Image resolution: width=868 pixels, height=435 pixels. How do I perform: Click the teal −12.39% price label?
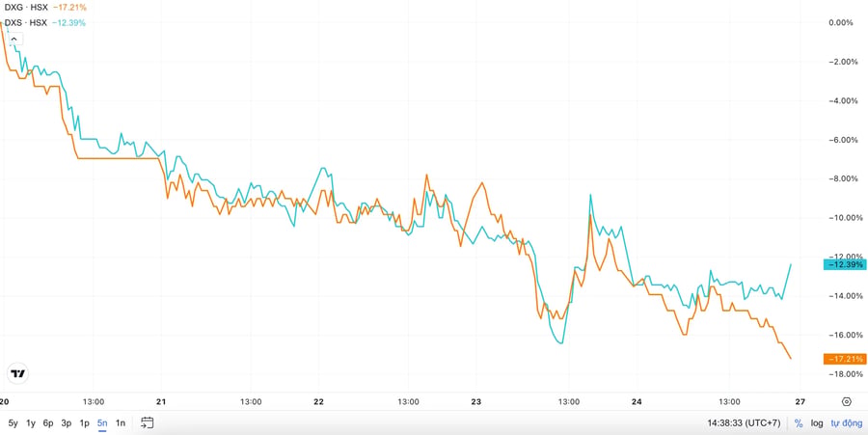click(x=844, y=264)
